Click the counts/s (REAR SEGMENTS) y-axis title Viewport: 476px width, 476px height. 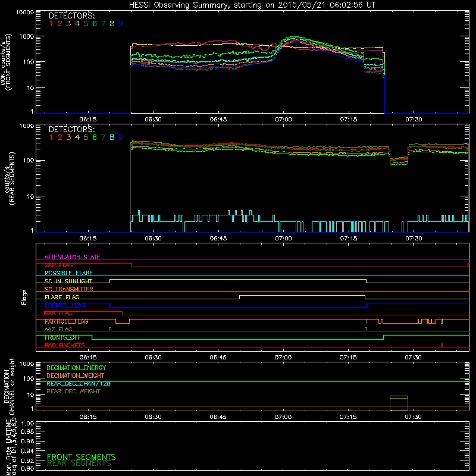click(10, 178)
